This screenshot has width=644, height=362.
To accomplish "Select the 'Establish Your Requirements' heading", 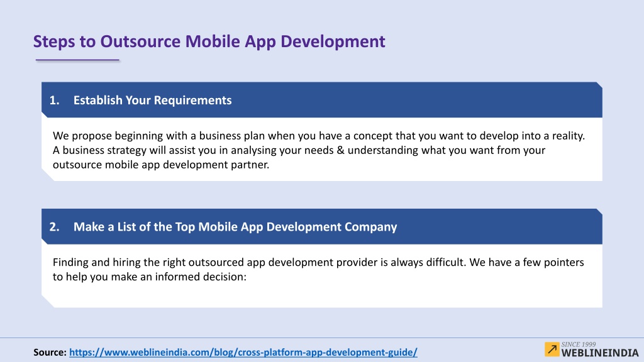I will click(x=152, y=100).
